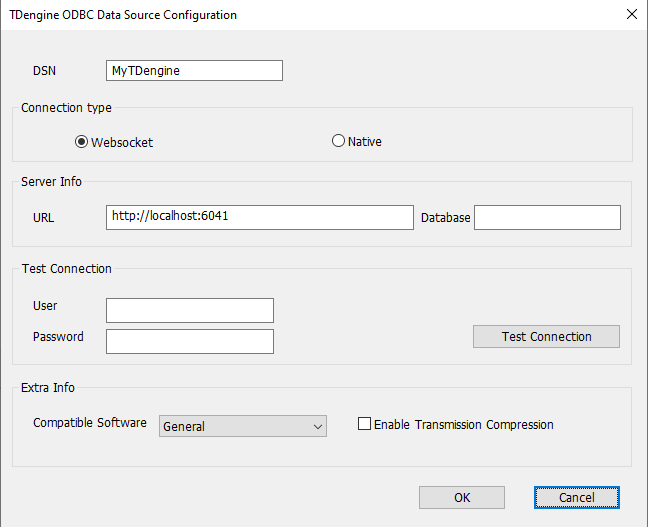
Task: Dismiss dialog with Cancel button
Action: point(577,497)
